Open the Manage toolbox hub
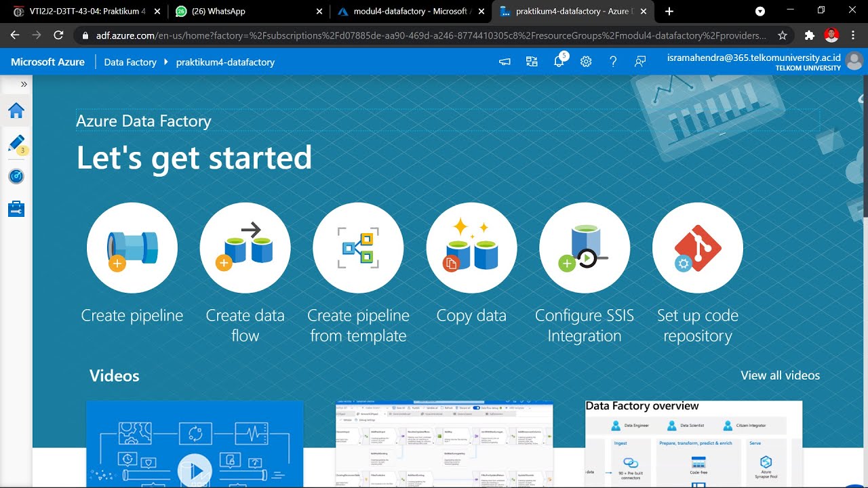The width and height of the screenshot is (868, 488). point(16,209)
